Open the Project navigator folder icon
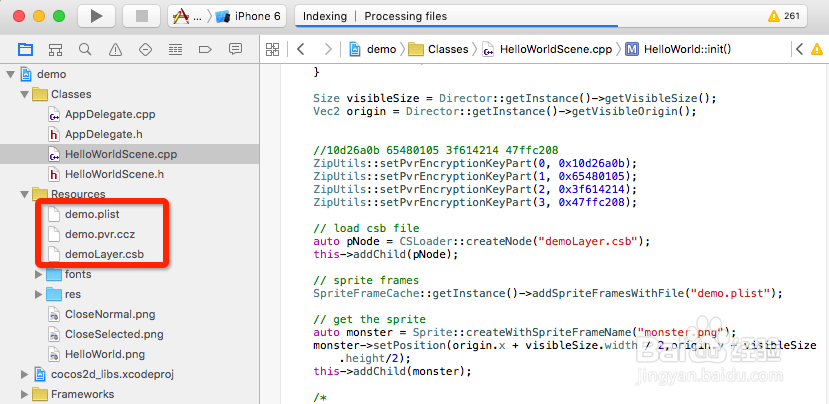Viewport: 829px width, 404px height. coord(26,49)
